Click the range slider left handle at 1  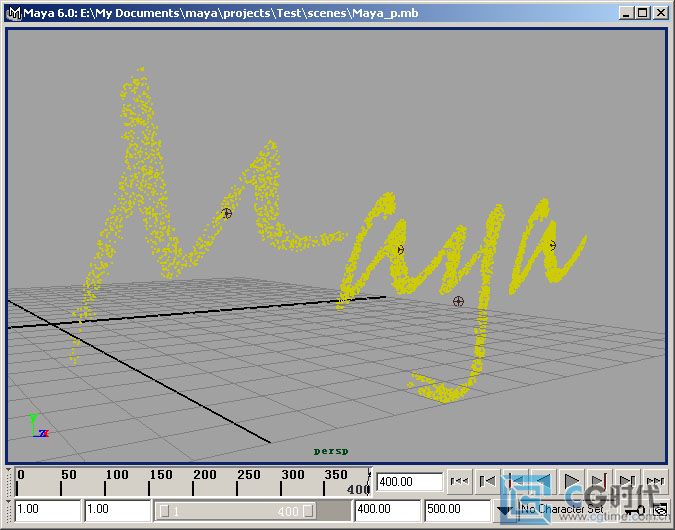coord(164,511)
